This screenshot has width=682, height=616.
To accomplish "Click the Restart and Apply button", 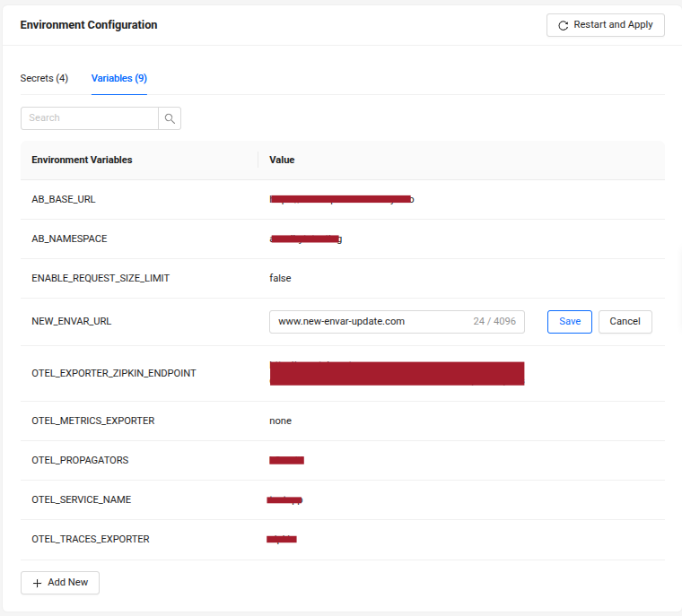I will pos(605,25).
